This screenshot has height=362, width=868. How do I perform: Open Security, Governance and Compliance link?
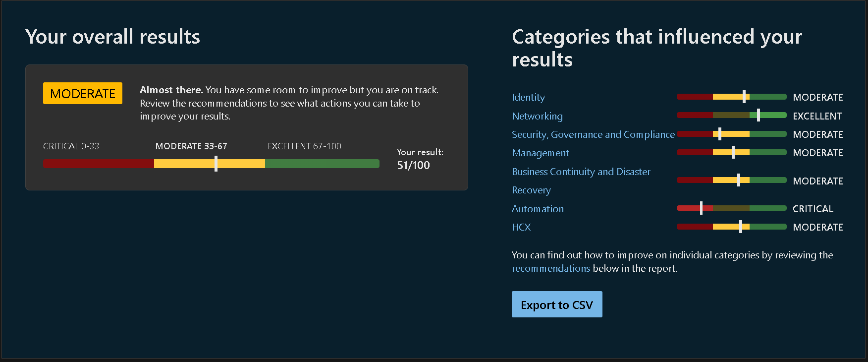(593, 134)
